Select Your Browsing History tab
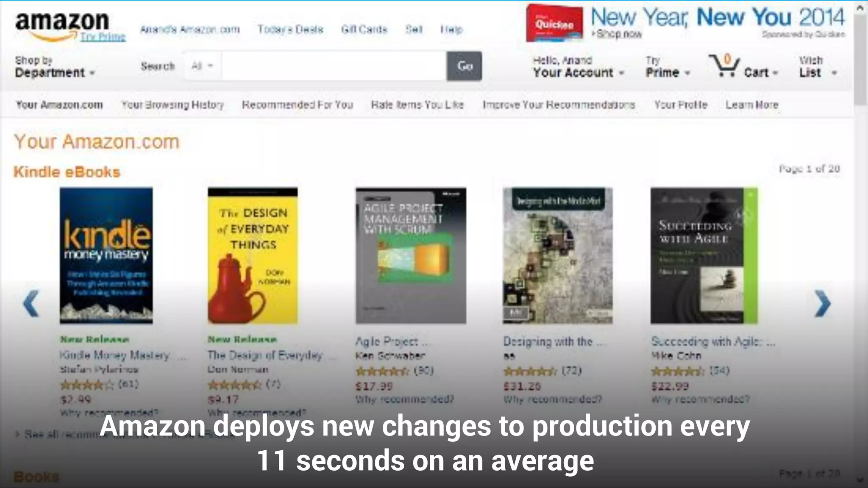 (172, 105)
